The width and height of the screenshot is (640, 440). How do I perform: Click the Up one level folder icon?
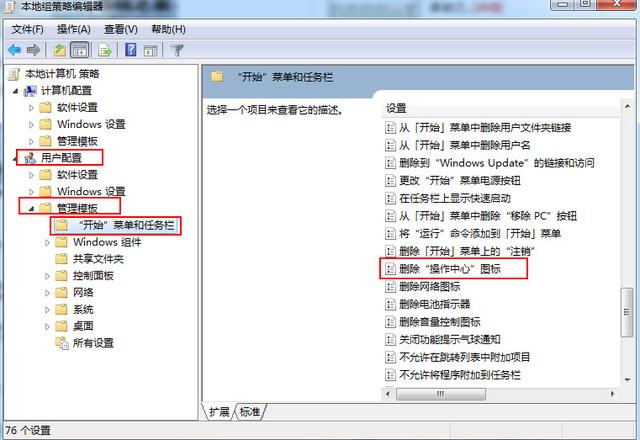[60, 50]
